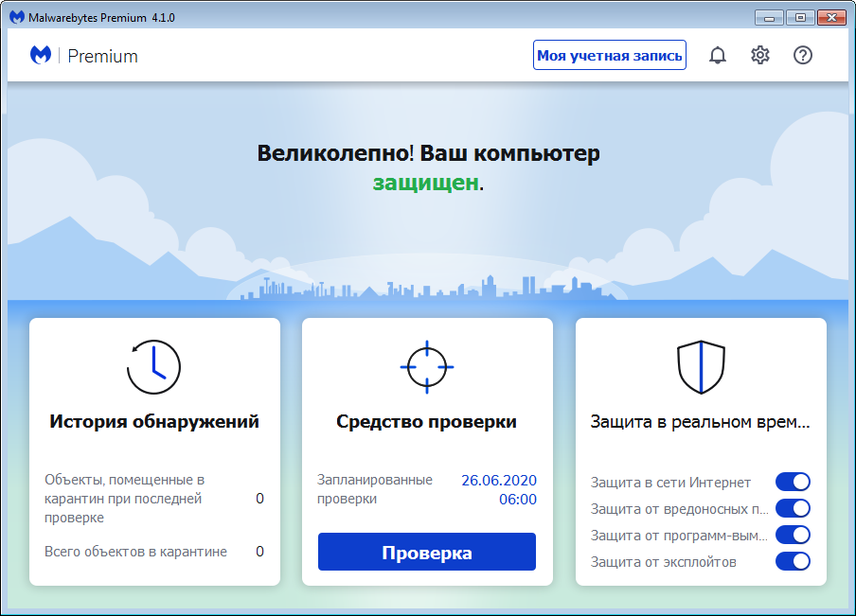Click the real-time protection shield icon

[701, 367]
